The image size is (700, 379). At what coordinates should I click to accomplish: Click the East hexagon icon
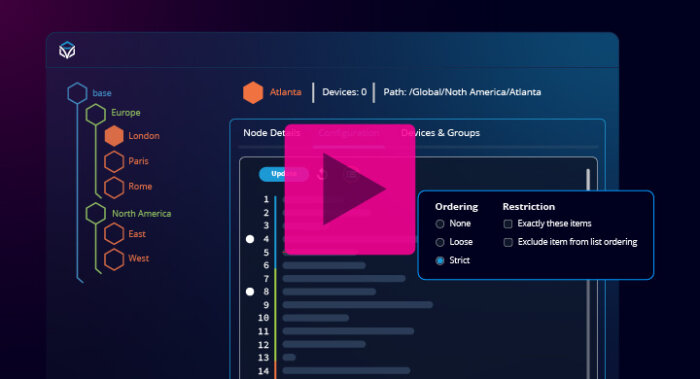pos(114,234)
